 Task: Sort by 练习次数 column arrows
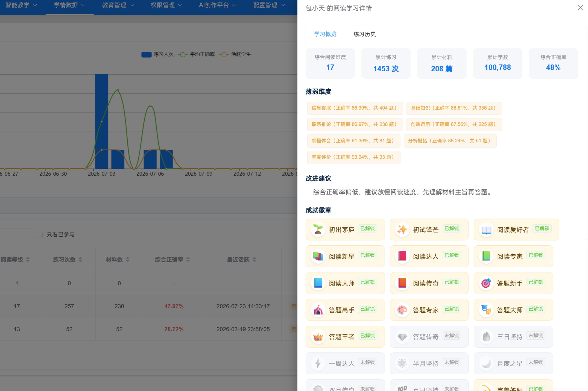[80, 260]
